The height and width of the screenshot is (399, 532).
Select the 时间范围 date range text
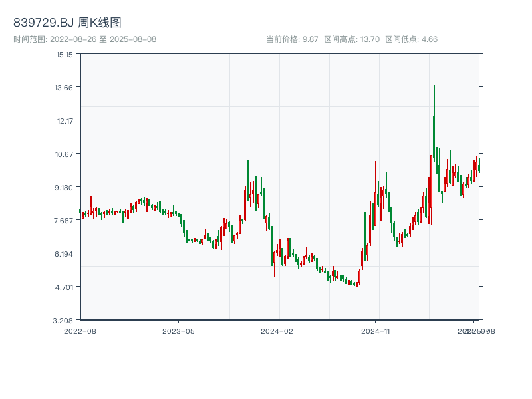85,39
